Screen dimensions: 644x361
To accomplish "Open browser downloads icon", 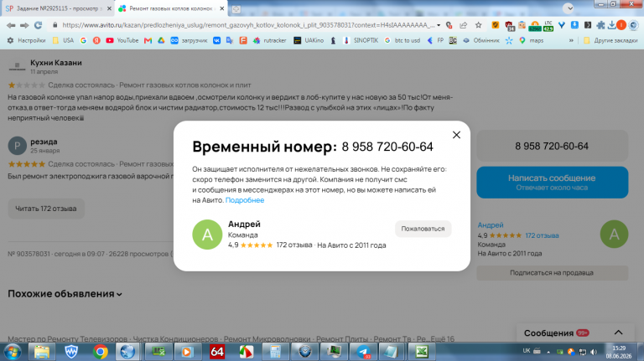I will click(611, 25).
